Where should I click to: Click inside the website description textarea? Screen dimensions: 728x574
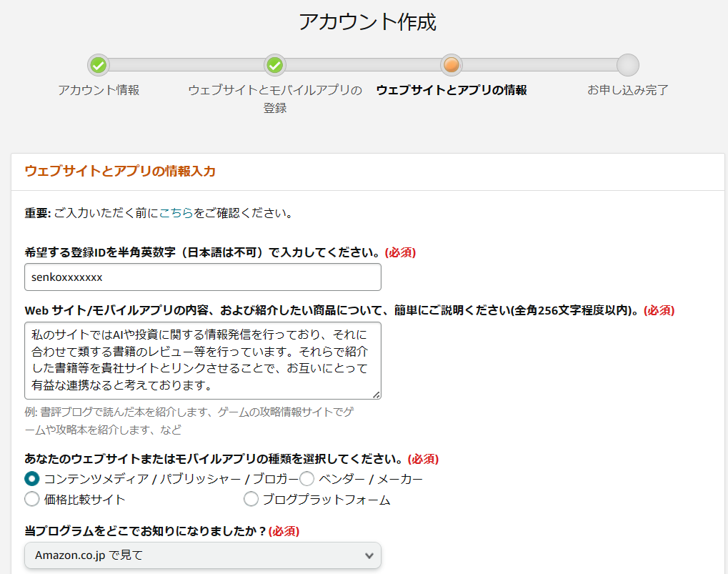tap(203, 360)
